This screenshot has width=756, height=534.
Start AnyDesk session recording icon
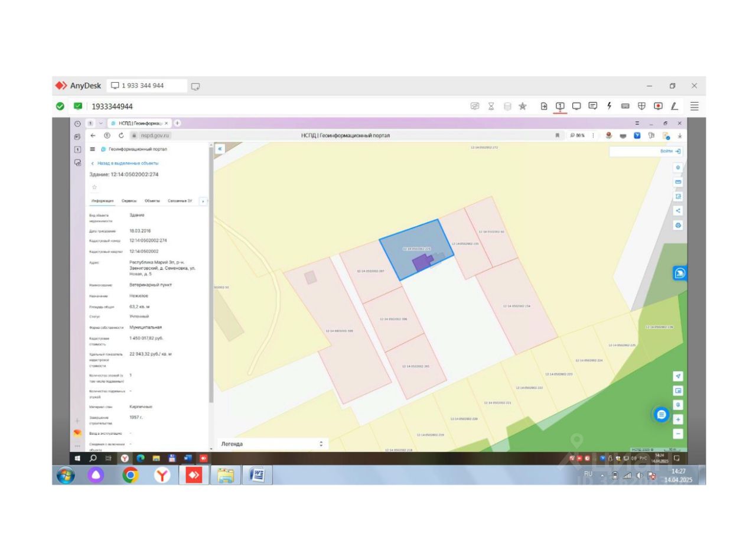point(658,106)
